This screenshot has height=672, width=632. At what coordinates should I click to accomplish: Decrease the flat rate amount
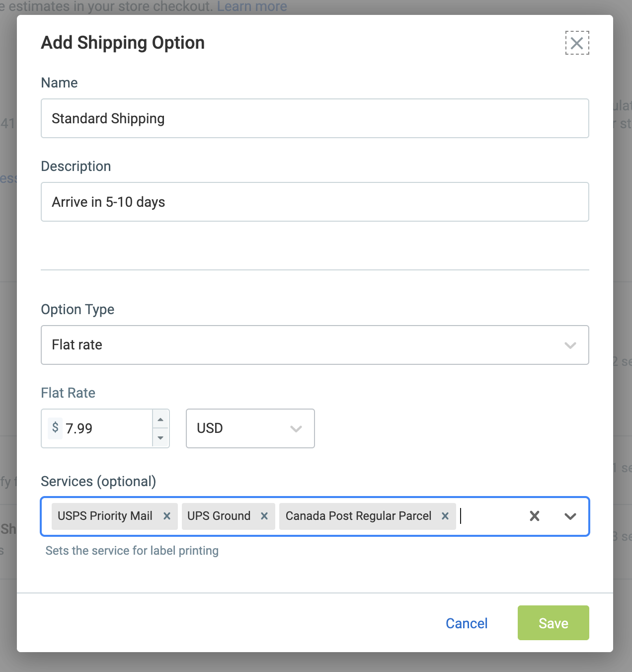(x=160, y=437)
